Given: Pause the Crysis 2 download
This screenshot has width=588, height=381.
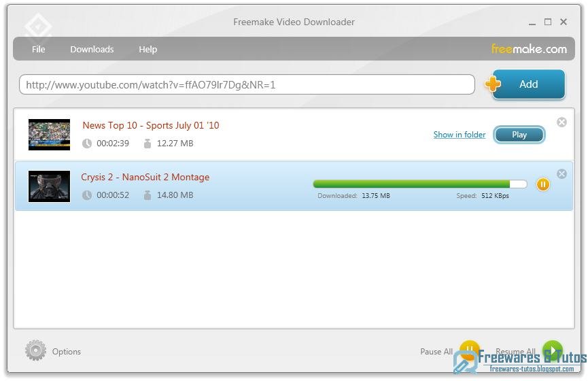Looking at the screenshot, I should (x=542, y=184).
